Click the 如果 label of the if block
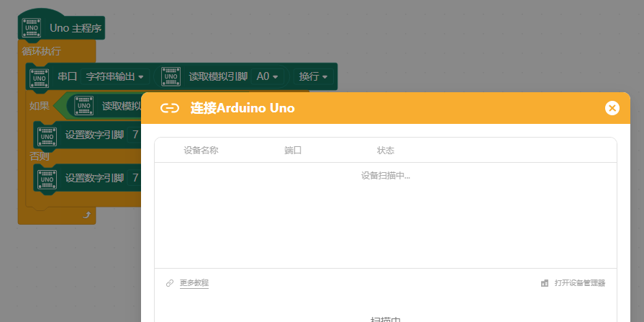This screenshot has width=644, height=322. [40, 106]
